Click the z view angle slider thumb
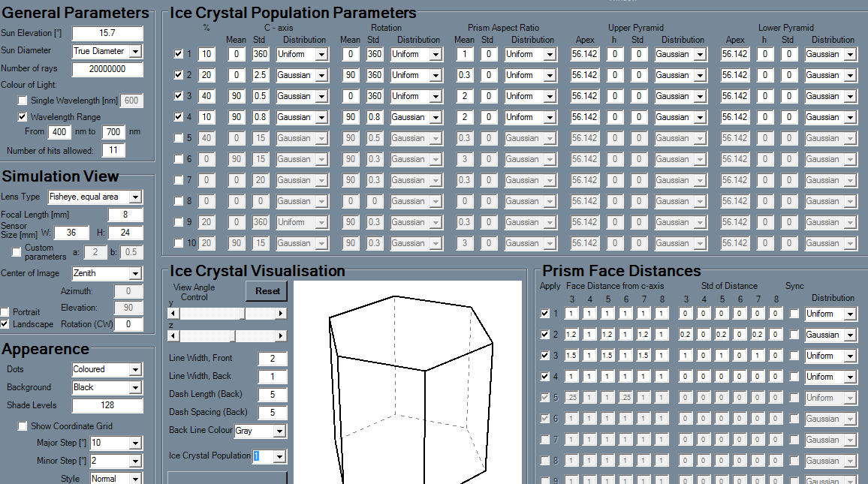 pyautogui.click(x=233, y=335)
